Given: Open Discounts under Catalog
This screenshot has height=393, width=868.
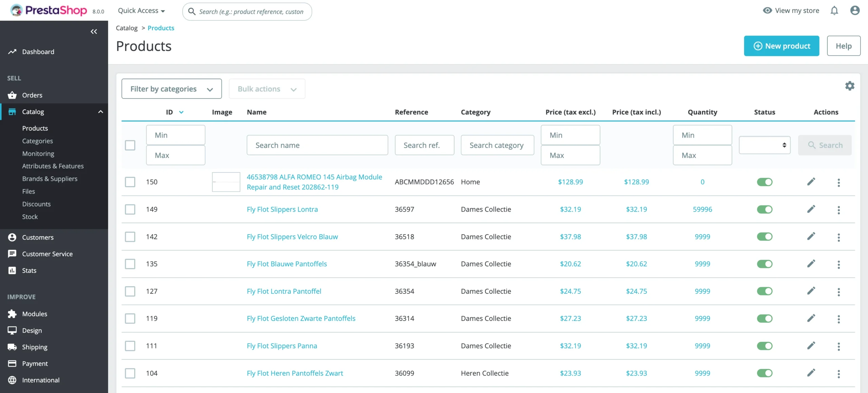Looking at the screenshot, I should pyautogui.click(x=36, y=204).
